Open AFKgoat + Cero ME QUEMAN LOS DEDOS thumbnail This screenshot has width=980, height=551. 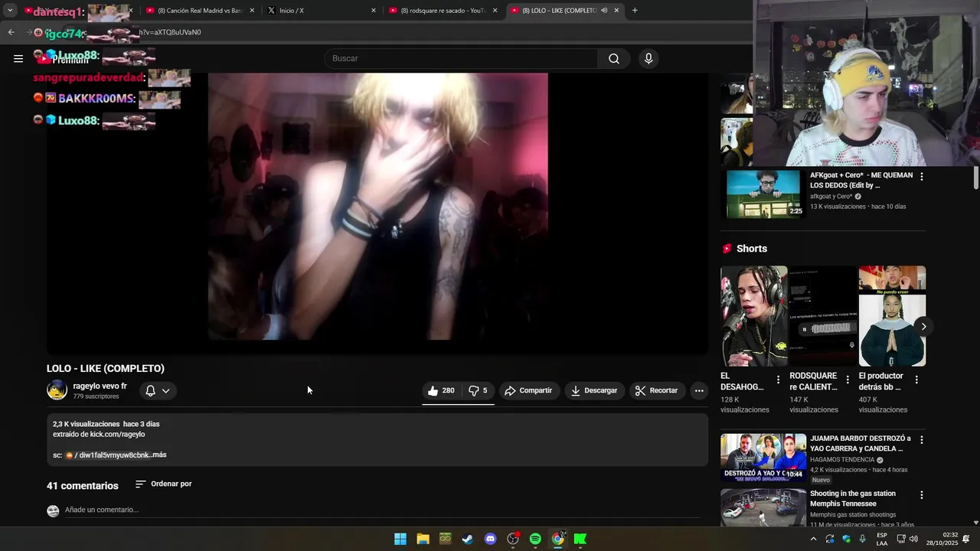[x=763, y=194]
